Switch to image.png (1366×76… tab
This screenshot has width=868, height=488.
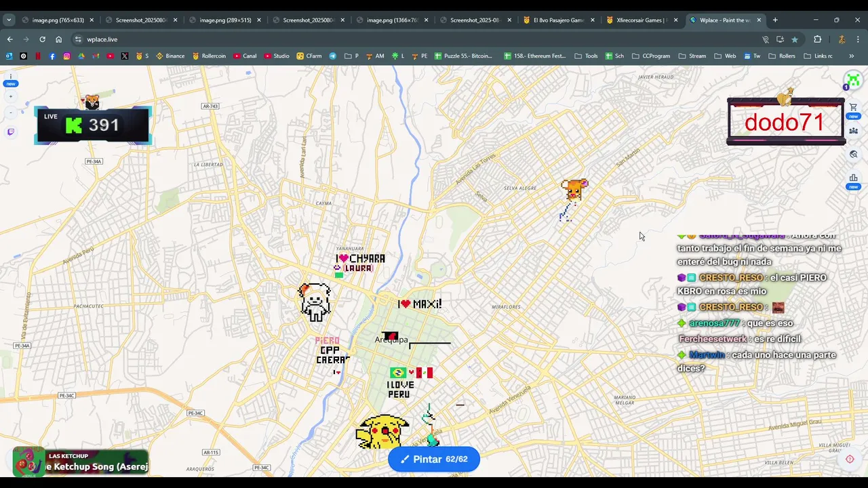[x=392, y=20]
